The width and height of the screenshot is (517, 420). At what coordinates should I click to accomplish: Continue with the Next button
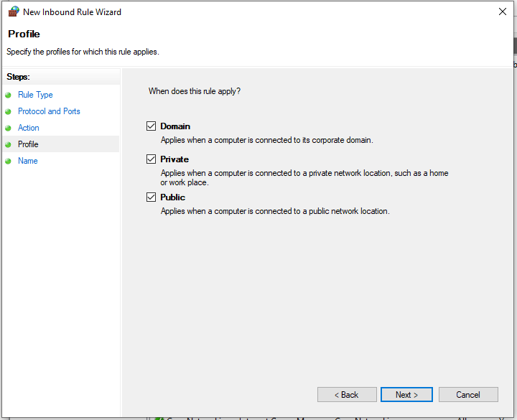click(406, 395)
